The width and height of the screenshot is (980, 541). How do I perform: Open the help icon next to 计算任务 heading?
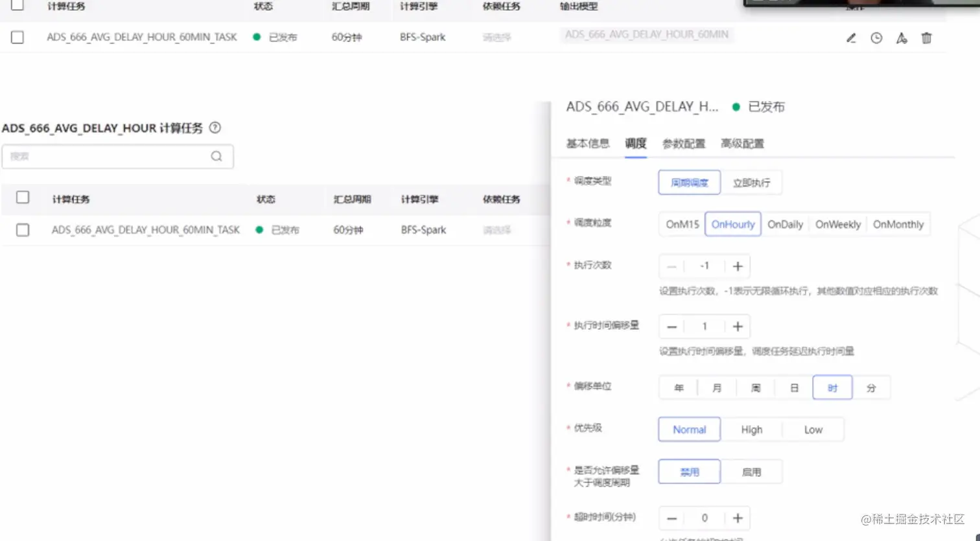(x=215, y=128)
